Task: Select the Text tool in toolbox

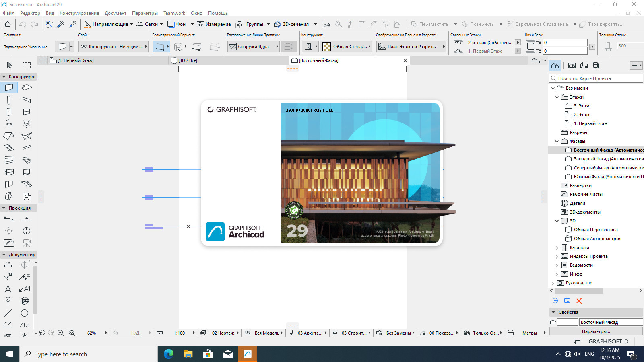Action: pyautogui.click(x=8, y=289)
